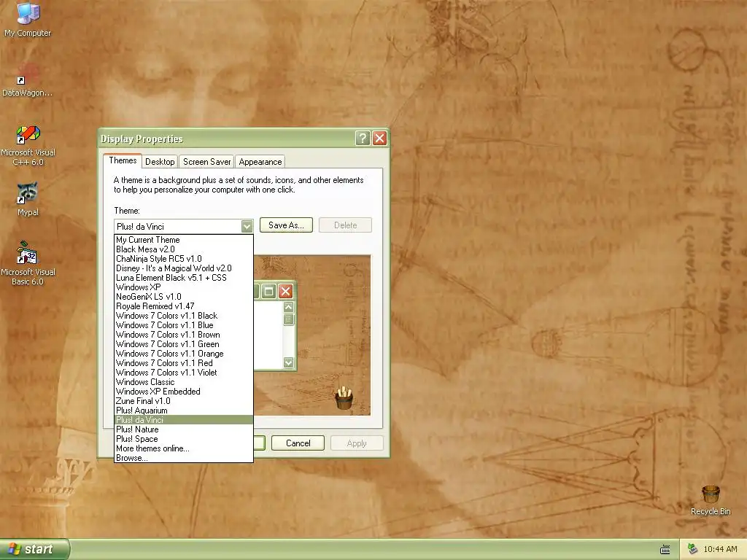This screenshot has height=560, width=747.
Task: Select highlighted Plus! da Vinci list entry
Action: pyautogui.click(x=184, y=420)
